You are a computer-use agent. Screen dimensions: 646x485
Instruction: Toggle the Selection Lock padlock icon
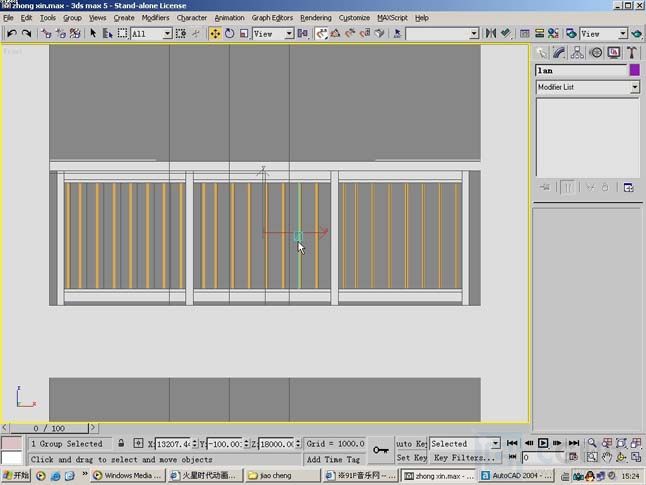coord(121,443)
